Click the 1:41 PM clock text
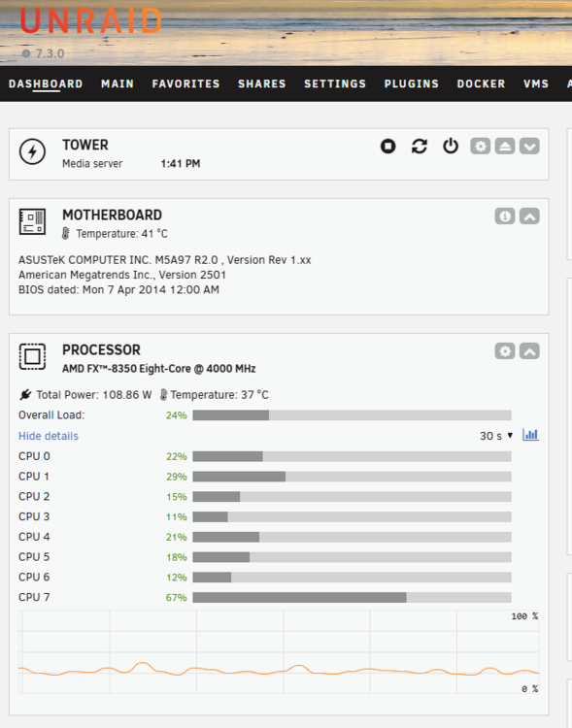The image size is (572, 728). click(x=181, y=163)
